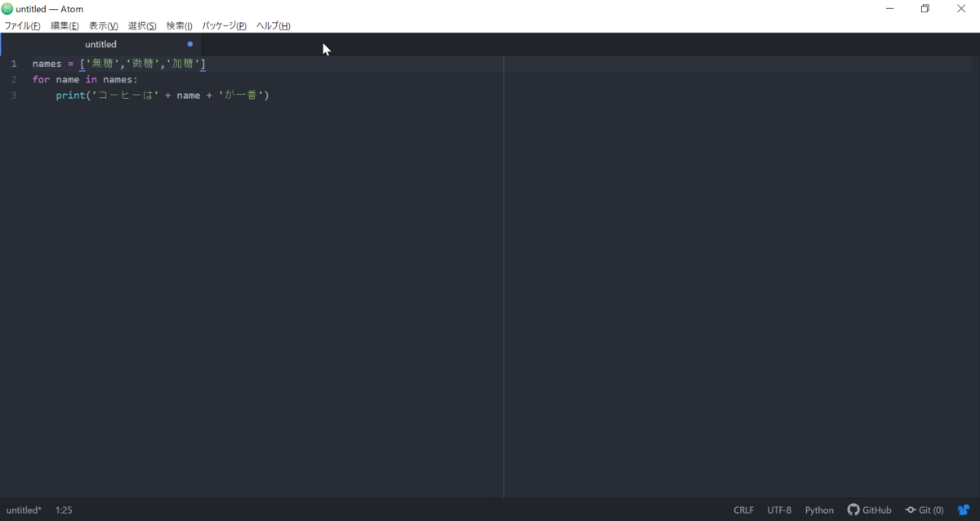Click the '加糖' string on line 1
Screen dimensions: 980x521
tap(183, 64)
